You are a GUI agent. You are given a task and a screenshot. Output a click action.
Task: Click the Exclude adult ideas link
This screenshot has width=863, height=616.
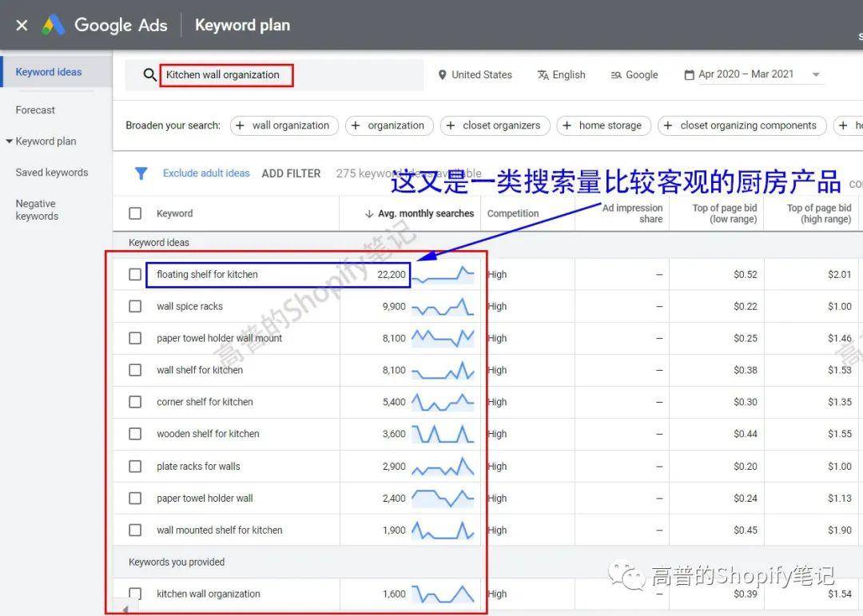(206, 173)
